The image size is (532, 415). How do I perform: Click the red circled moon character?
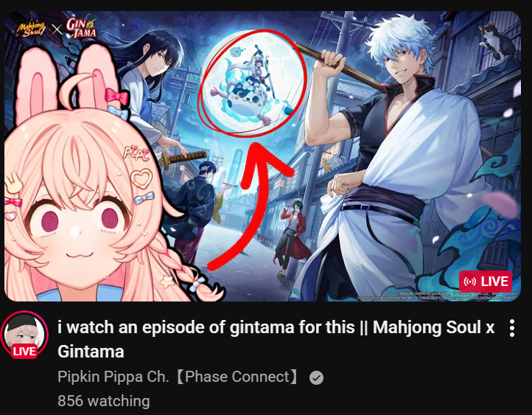253,83
